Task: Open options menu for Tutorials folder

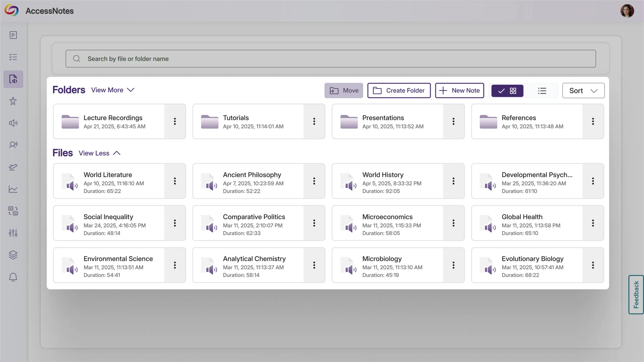Action: 314,121
